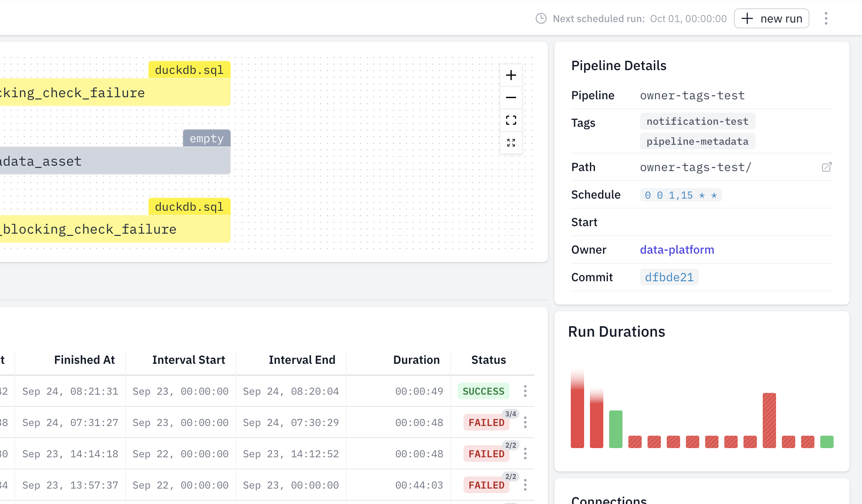This screenshot has width=862, height=504.
Task: Open the top-right kebab menu
Action: point(826,18)
